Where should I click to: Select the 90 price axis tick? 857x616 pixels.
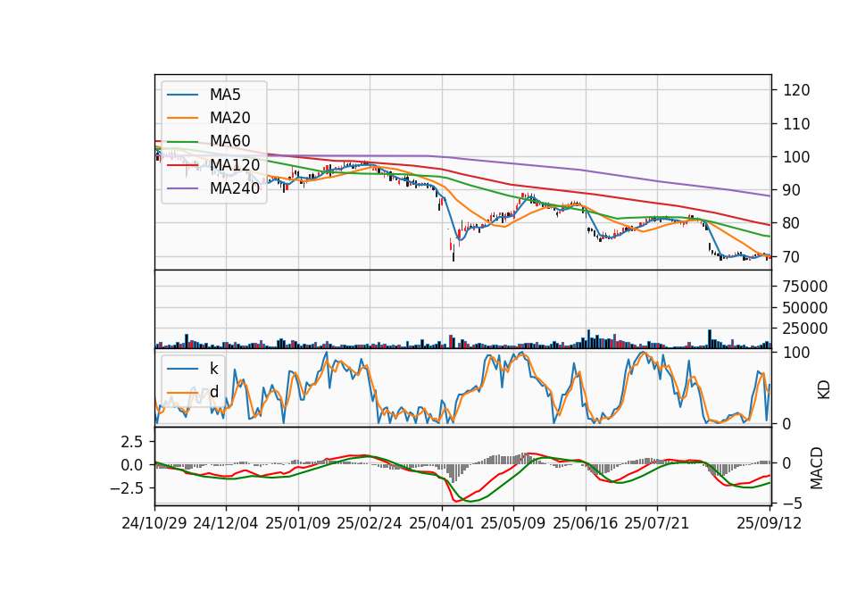click(791, 190)
